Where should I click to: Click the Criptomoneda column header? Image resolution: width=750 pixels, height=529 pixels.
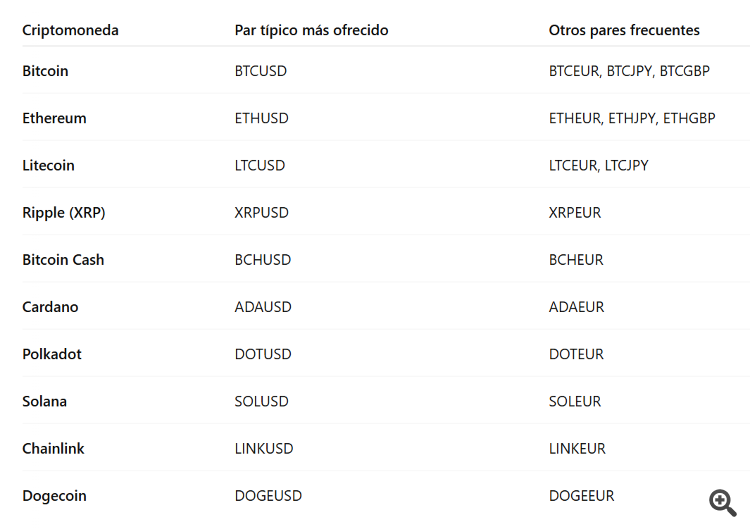point(70,30)
